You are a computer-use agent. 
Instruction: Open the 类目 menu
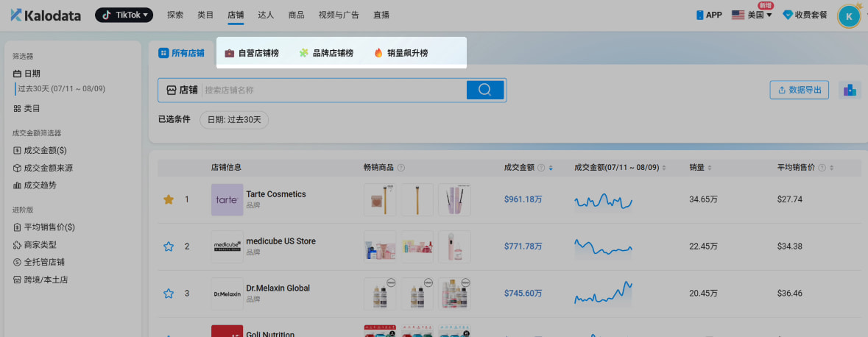205,15
